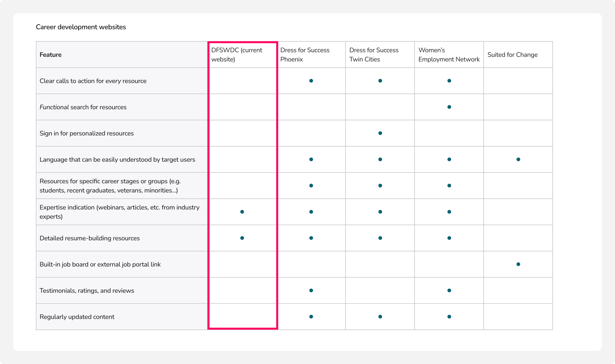The height and width of the screenshot is (364, 615).
Task: Click Suited for Change dot in Language row
Action: click(518, 160)
